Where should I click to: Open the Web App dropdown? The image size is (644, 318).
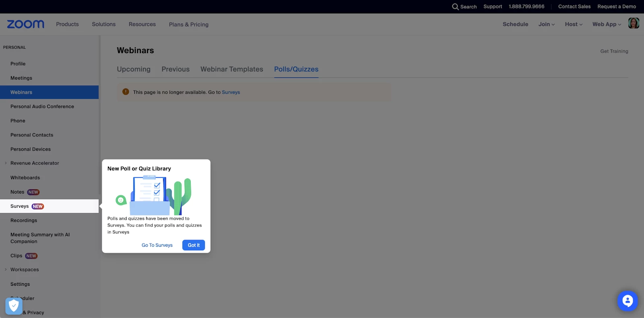point(607,24)
